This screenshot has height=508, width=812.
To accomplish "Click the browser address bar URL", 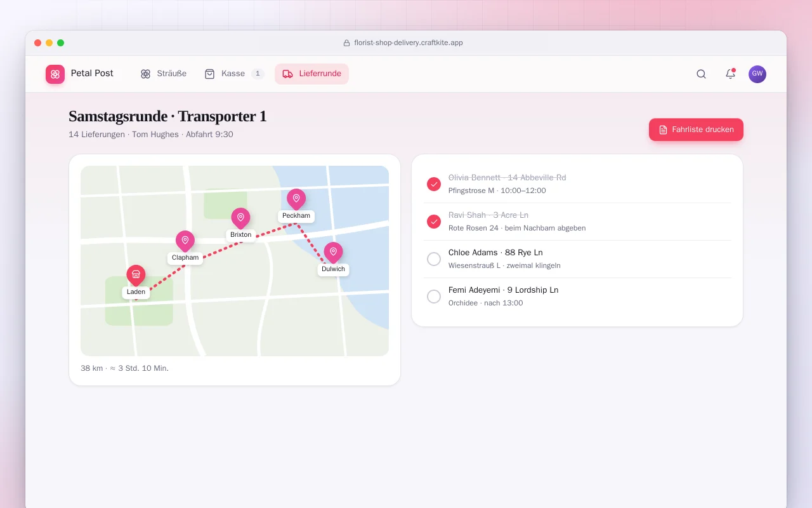I will point(409,43).
